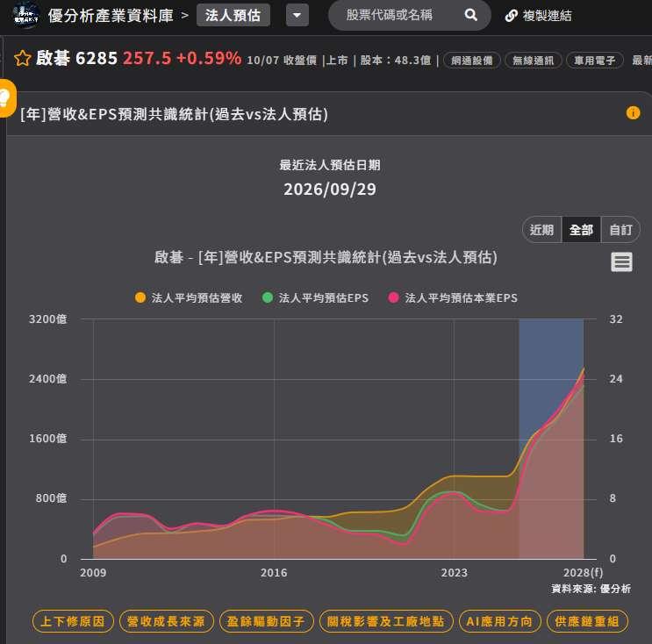Click the orange info icon
The height and width of the screenshot is (644, 652).
(633, 112)
